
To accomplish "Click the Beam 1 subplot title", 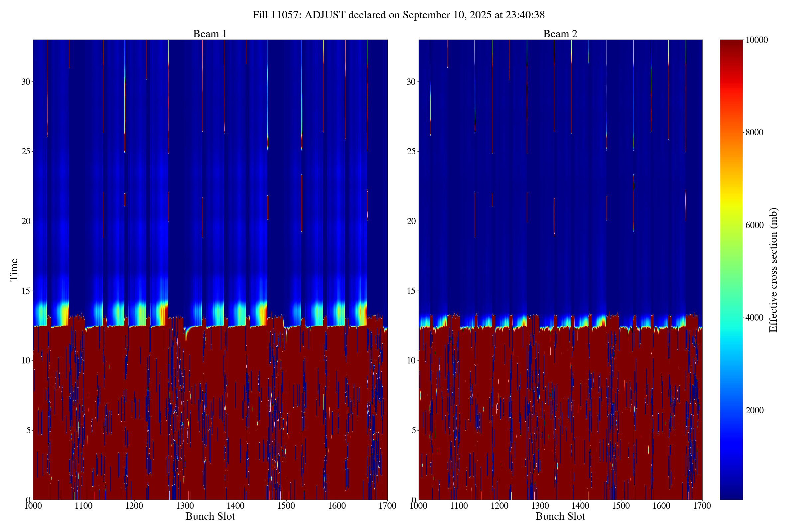I will (x=210, y=34).
